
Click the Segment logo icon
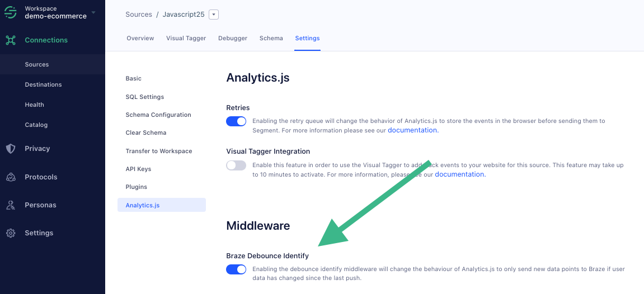(11, 12)
